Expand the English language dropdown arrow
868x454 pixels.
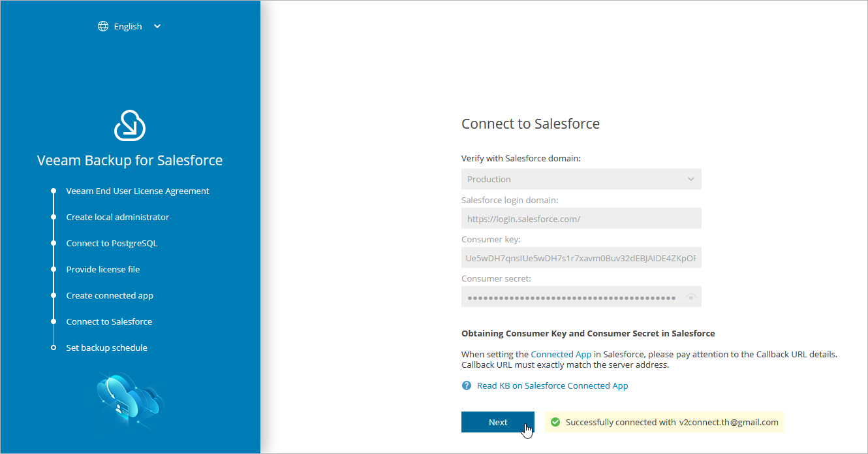coord(157,26)
